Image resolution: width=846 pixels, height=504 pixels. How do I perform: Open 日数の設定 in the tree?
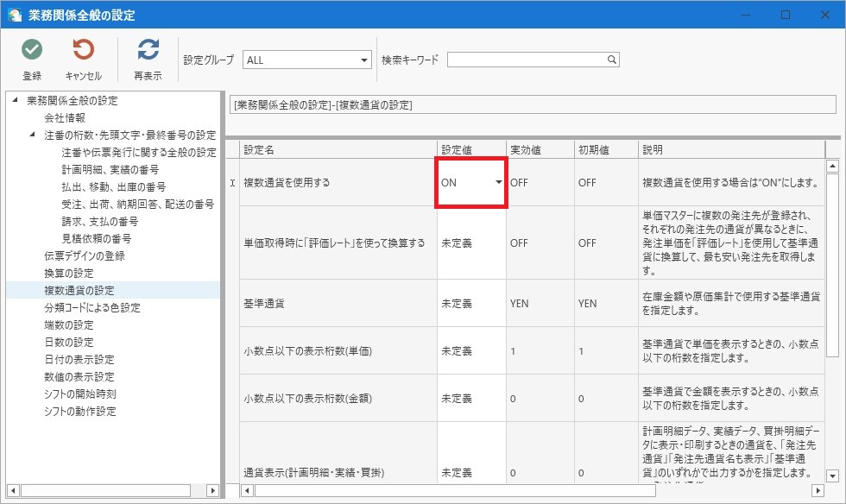point(68,342)
